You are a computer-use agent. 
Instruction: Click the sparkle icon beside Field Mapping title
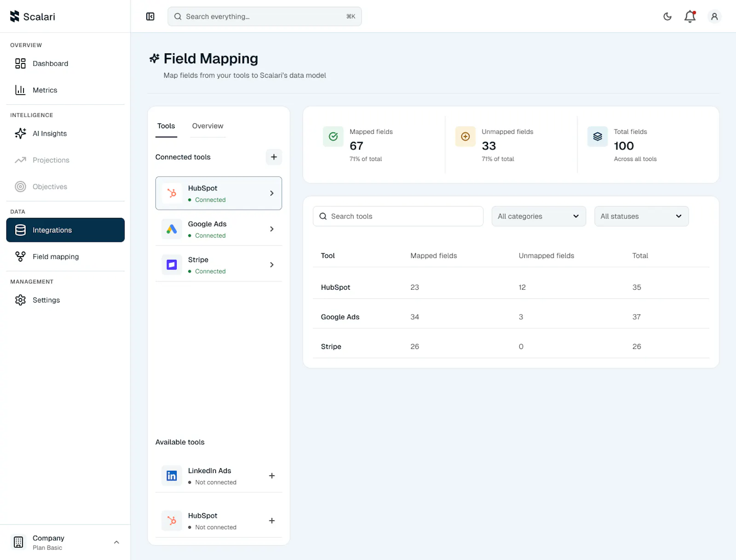tap(154, 58)
